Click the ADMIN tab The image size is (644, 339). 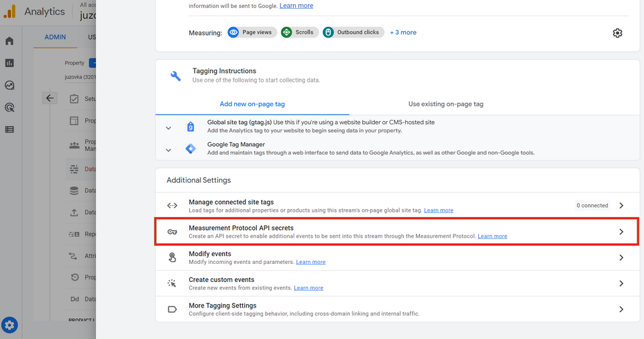pyautogui.click(x=55, y=37)
